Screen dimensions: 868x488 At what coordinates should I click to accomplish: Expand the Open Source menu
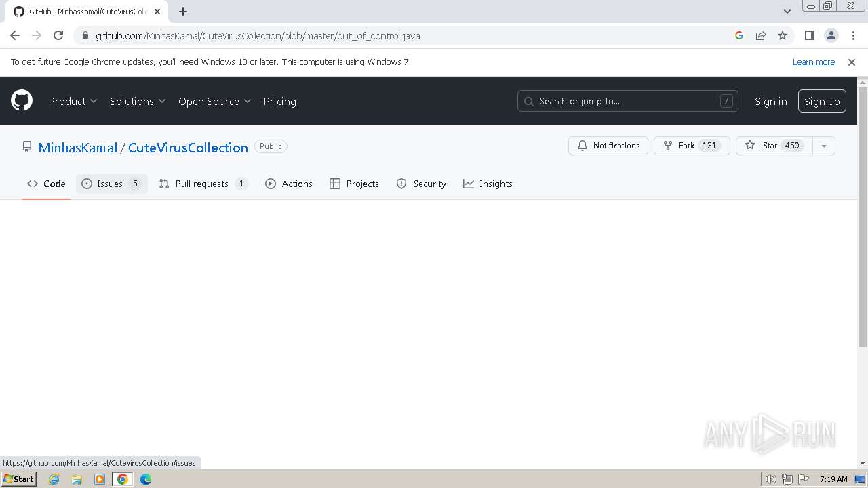point(214,101)
